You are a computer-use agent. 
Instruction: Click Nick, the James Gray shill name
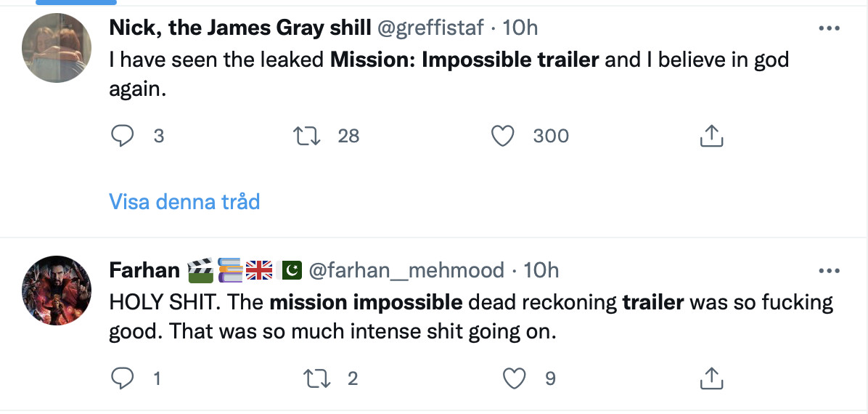point(239,28)
